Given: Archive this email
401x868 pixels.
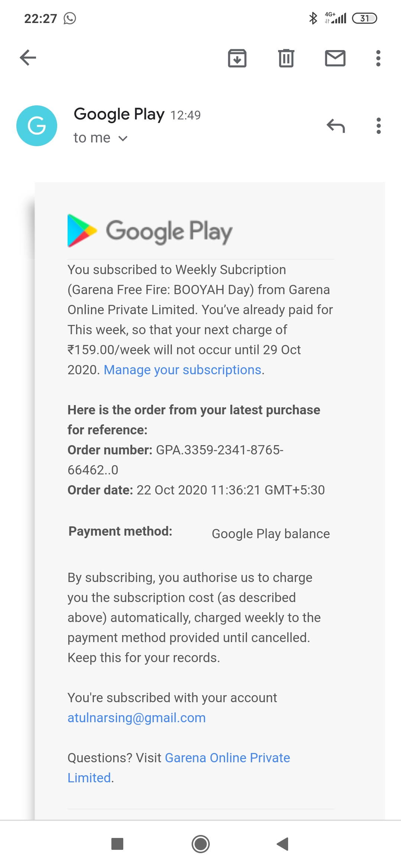Looking at the screenshot, I should pos(237,58).
